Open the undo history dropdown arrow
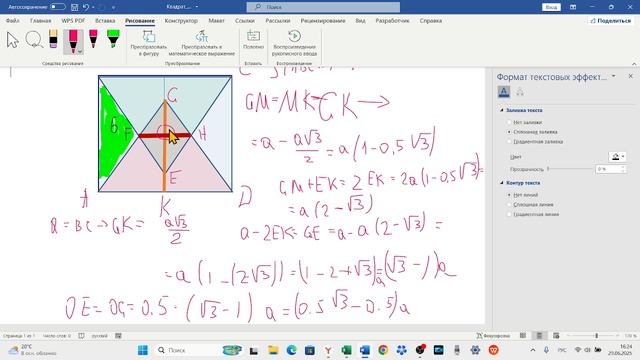Screen dimensions: 640x360 click(93, 7)
